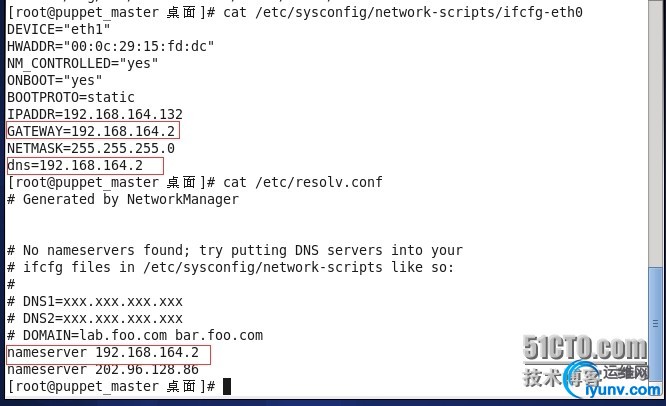Viewport: 666px width, 406px height.
Task: Click the DEVICE="eth1" line
Action: click(59, 29)
